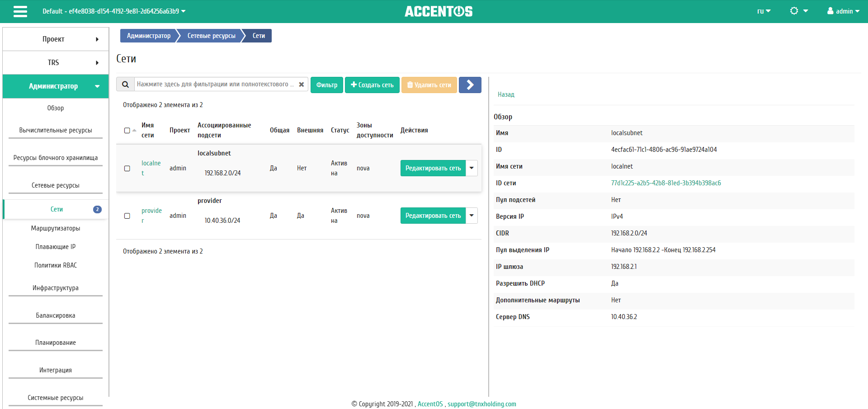The width and height of the screenshot is (868, 409).
Task: Open Маршрутизаторы in the sidebar
Action: point(56,228)
